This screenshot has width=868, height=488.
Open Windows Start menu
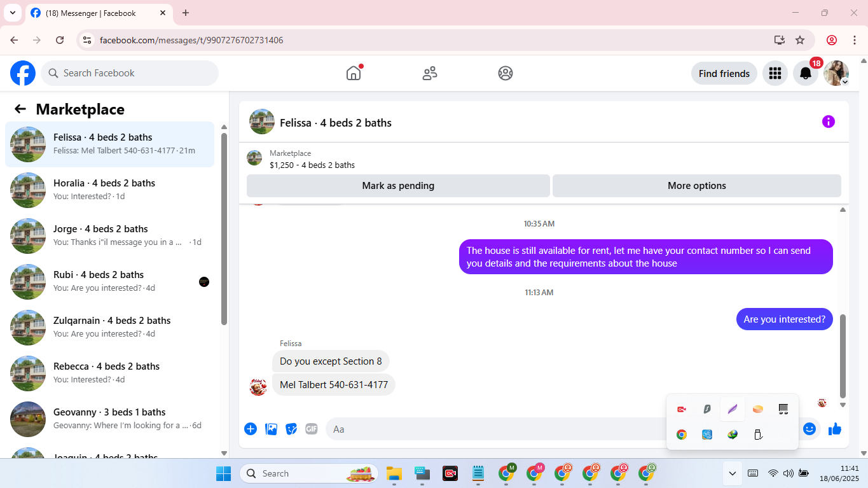pyautogui.click(x=224, y=473)
